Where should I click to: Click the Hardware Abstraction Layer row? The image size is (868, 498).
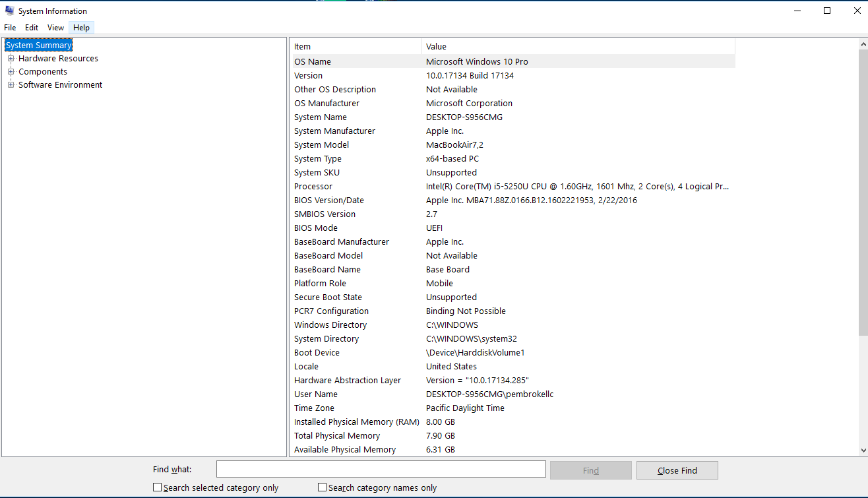tap(512, 380)
